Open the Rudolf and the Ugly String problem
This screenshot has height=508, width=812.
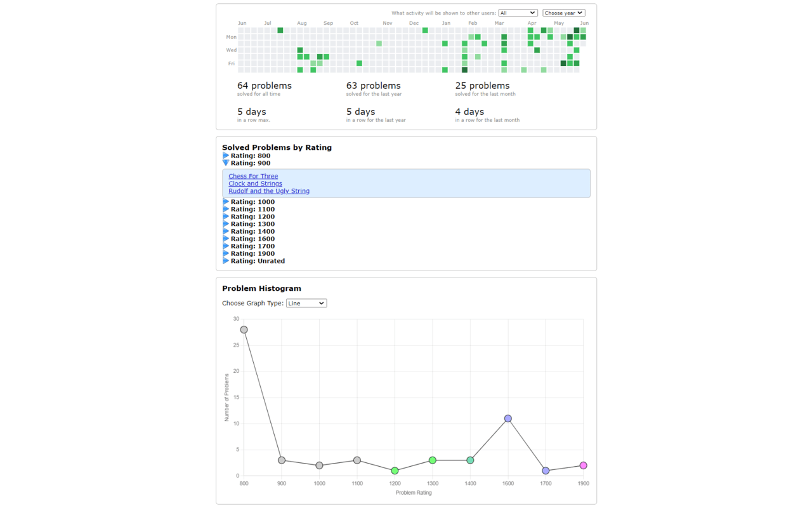[x=268, y=190]
